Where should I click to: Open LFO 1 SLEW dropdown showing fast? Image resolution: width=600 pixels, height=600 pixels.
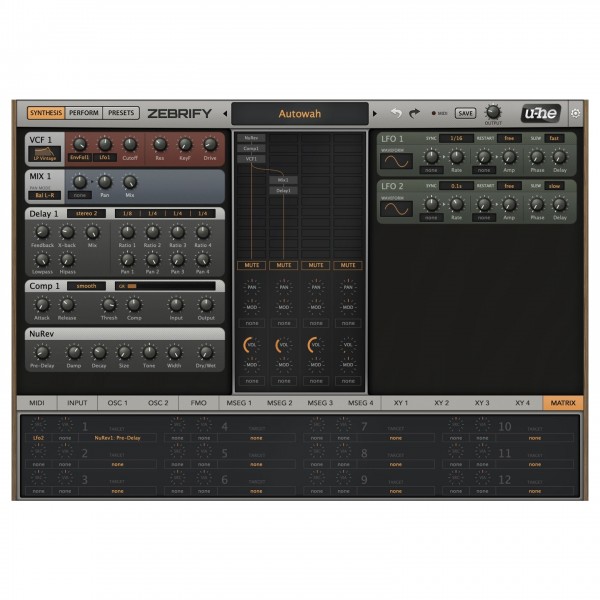(x=554, y=138)
